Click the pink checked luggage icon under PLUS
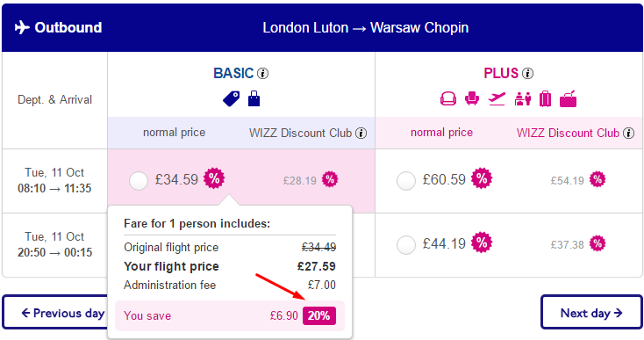 [545, 98]
